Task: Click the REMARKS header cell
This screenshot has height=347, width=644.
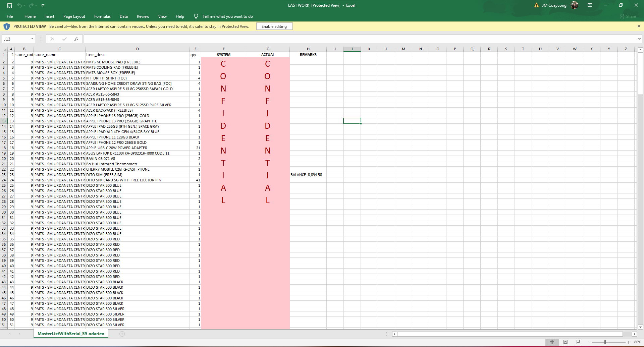Action: pos(308,55)
